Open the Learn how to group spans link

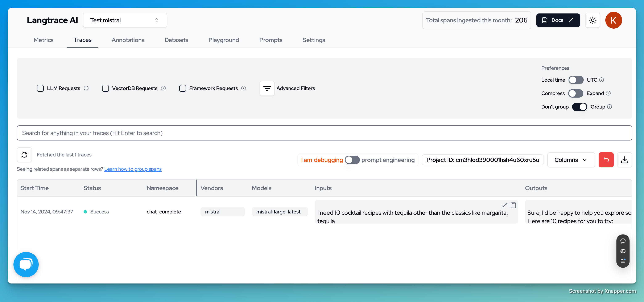[x=133, y=169]
